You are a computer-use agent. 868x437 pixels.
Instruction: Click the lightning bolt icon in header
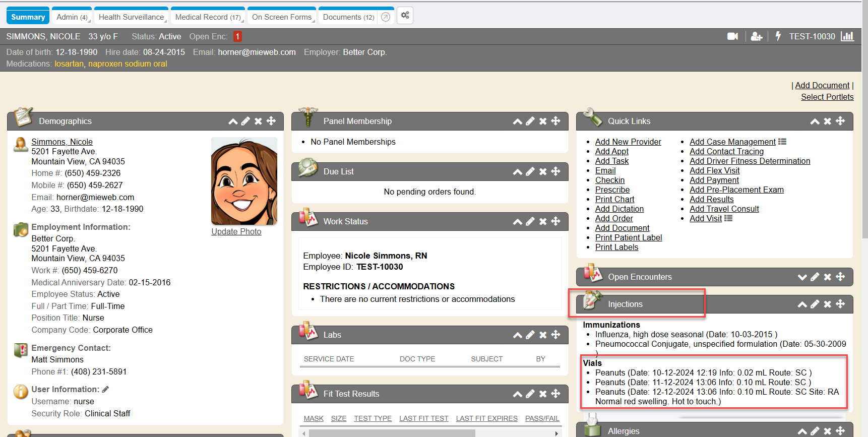point(778,36)
